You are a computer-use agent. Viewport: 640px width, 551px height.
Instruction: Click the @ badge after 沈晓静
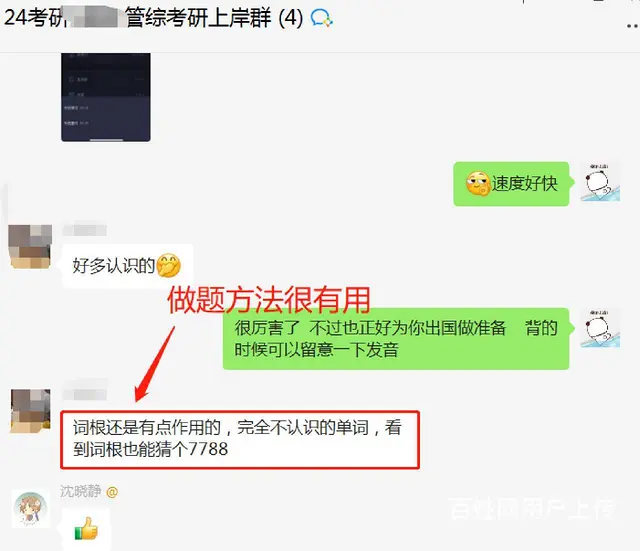(x=112, y=492)
